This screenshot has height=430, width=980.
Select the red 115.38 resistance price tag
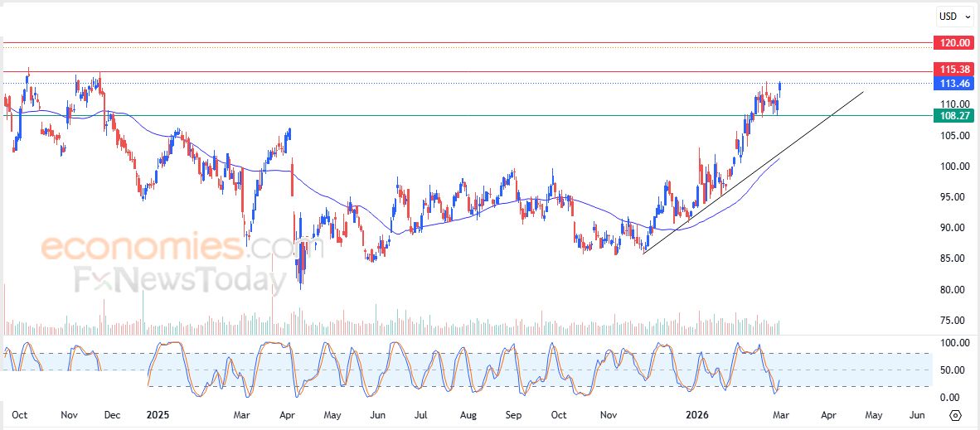(x=952, y=70)
